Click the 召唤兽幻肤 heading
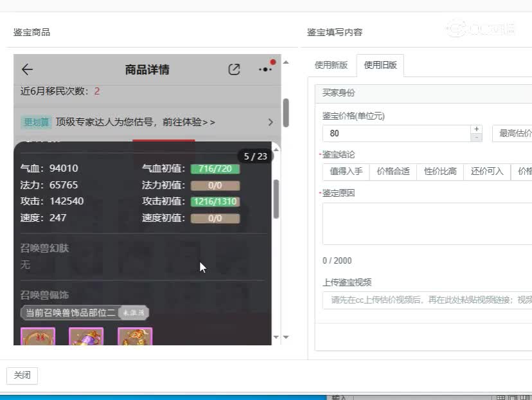Viewport: 532px width, 400px height. pyautogui.click(x=44, y=248)
